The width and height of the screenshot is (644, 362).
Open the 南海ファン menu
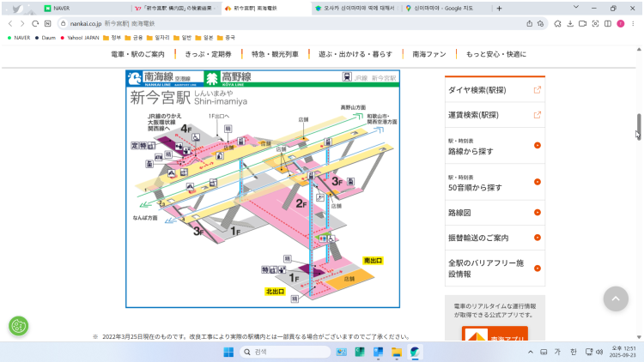tap(429, 54)
